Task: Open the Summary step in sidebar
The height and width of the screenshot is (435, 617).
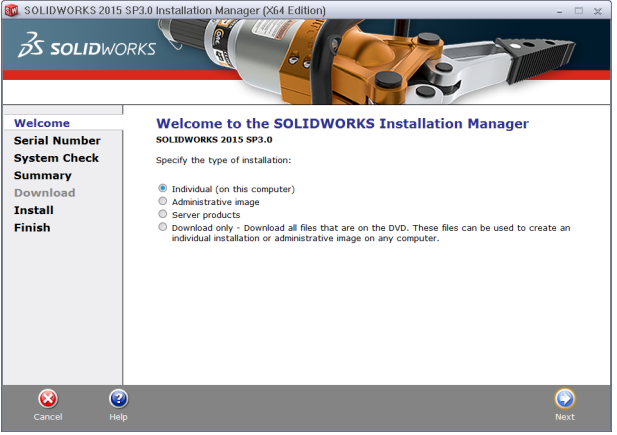Action: (x=43, y=176)
